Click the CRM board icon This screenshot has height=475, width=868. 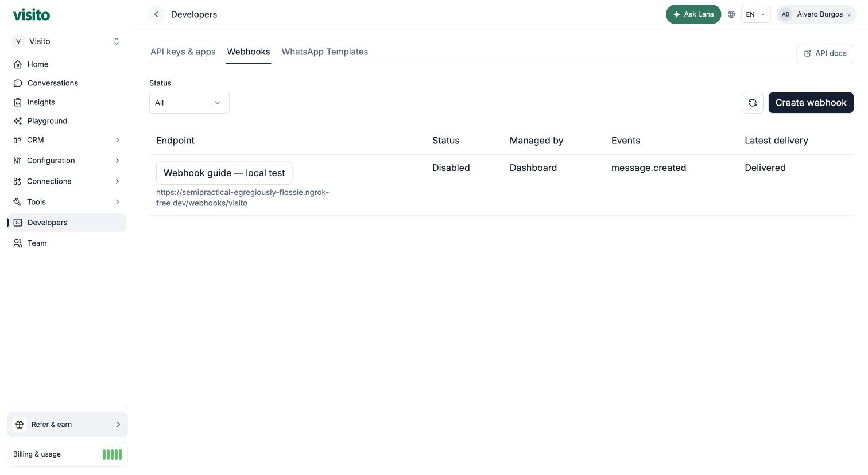pos(17,140)
